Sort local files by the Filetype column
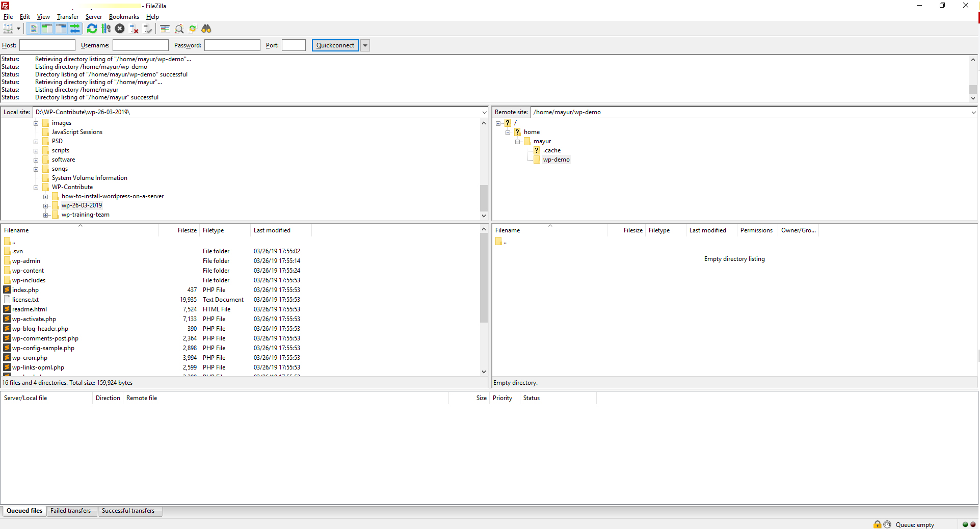The height and width of the screenshot is (529, 980). [225, 230]
